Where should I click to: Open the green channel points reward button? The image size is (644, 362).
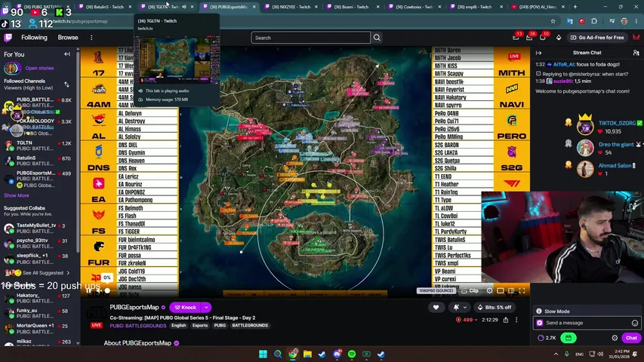point(569,338)
